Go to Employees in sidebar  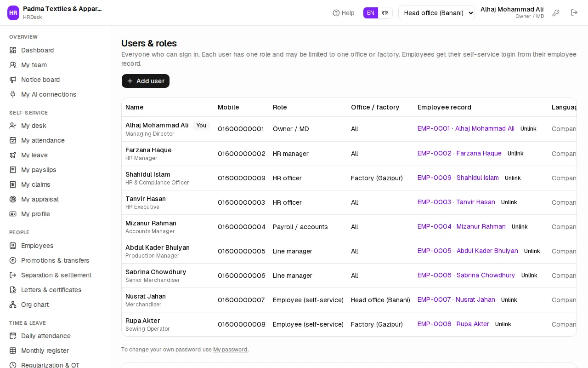(x=55, y=246)
